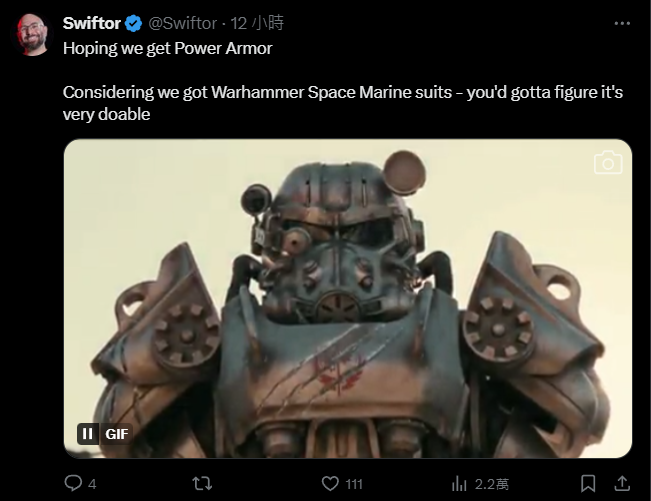Click the 2.2萬 view count
Viewport: 651px width, 501px height.
click(491, 484)
